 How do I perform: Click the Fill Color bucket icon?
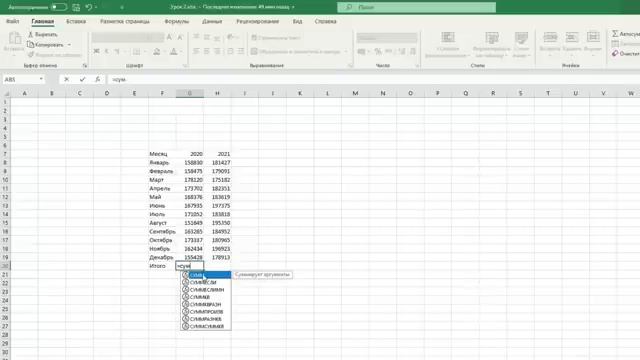157,51
